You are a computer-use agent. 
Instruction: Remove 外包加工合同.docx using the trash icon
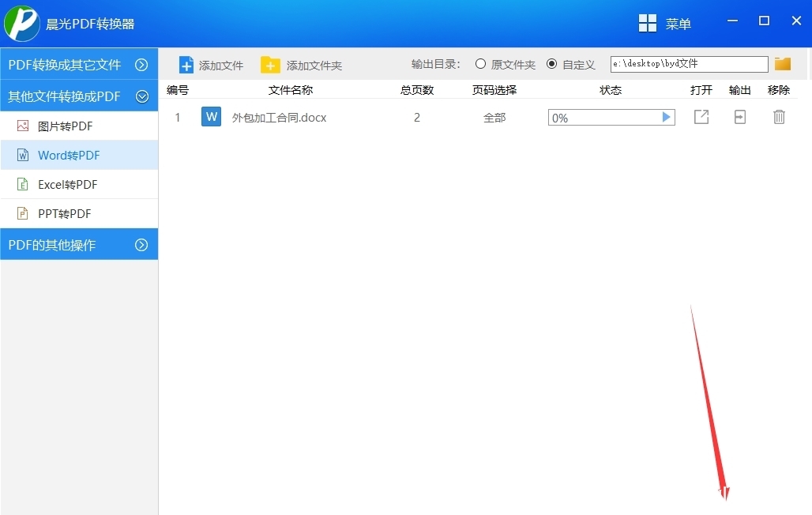coord(779,116)
